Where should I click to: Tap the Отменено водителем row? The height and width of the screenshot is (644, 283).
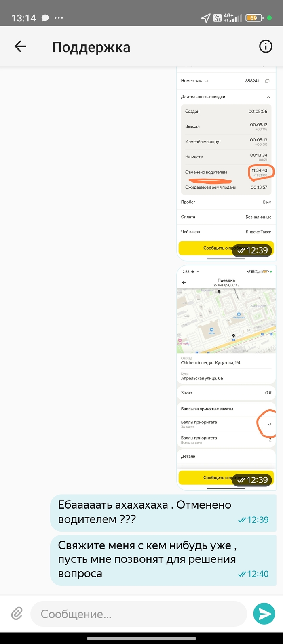(x=226, y=172)
